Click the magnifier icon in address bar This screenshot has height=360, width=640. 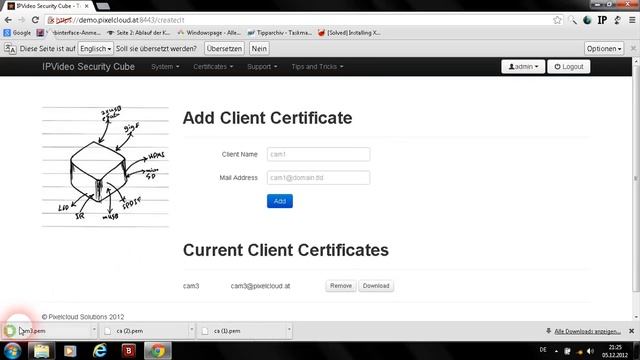(x=573, y=20)
